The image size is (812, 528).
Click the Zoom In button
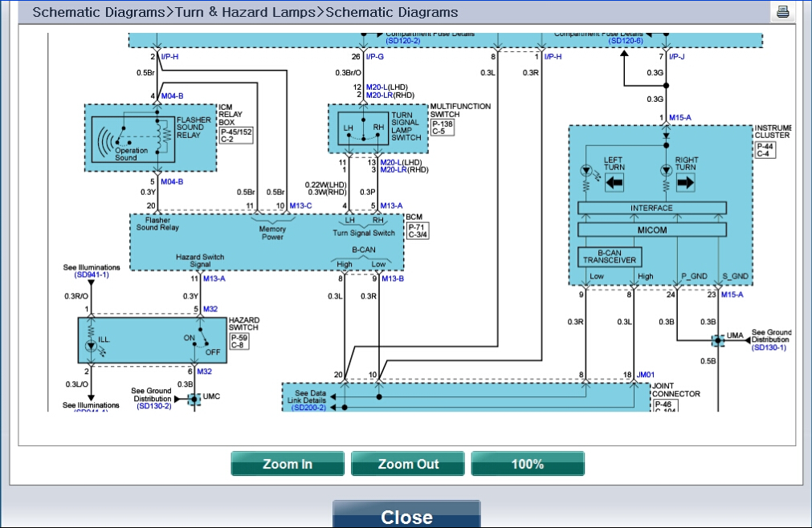288,463
